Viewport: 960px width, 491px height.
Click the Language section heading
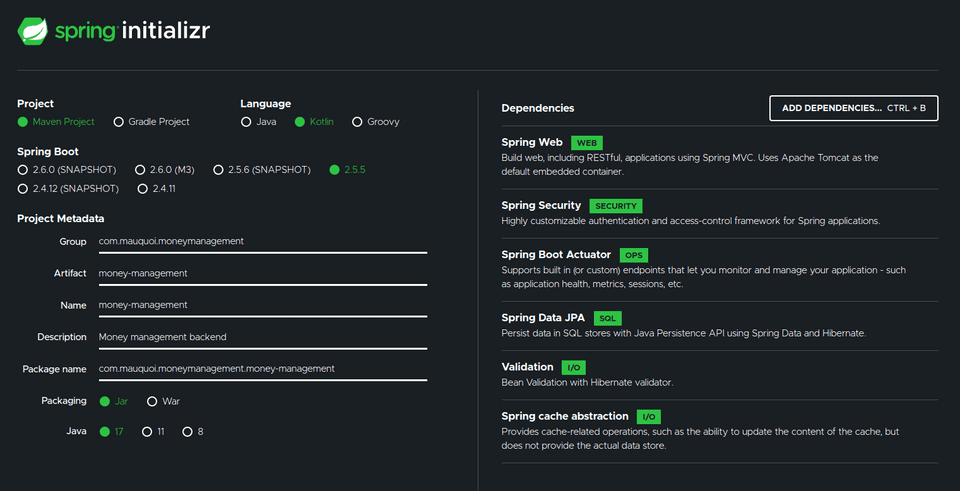[x=266, y=104]
